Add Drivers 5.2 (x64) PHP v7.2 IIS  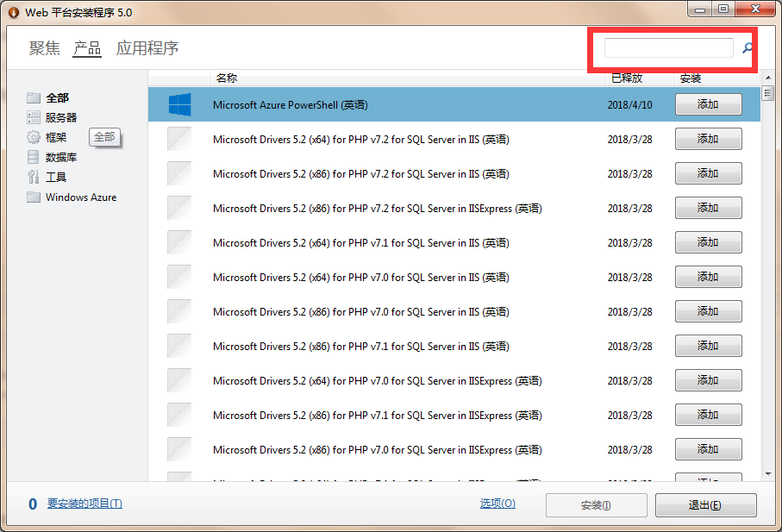(708, 139)
